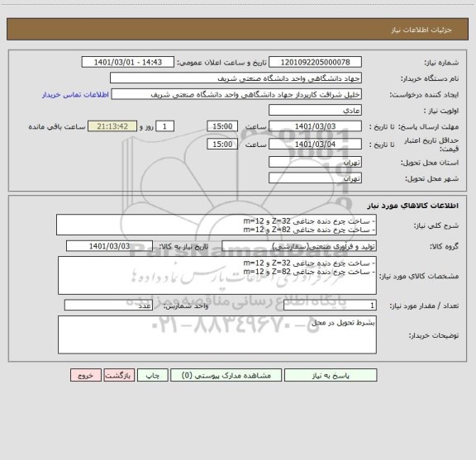Click the نام دستگاه خریدار field

[x=236, y=78]
